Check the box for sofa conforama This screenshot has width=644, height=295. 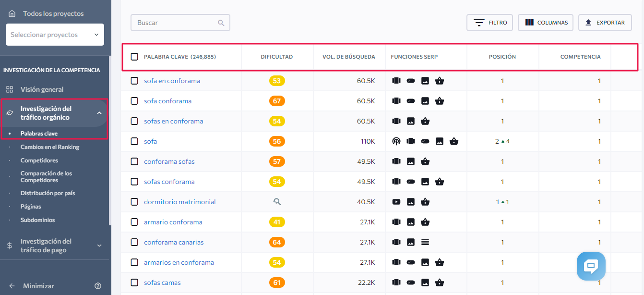click(x=134, y=101)
